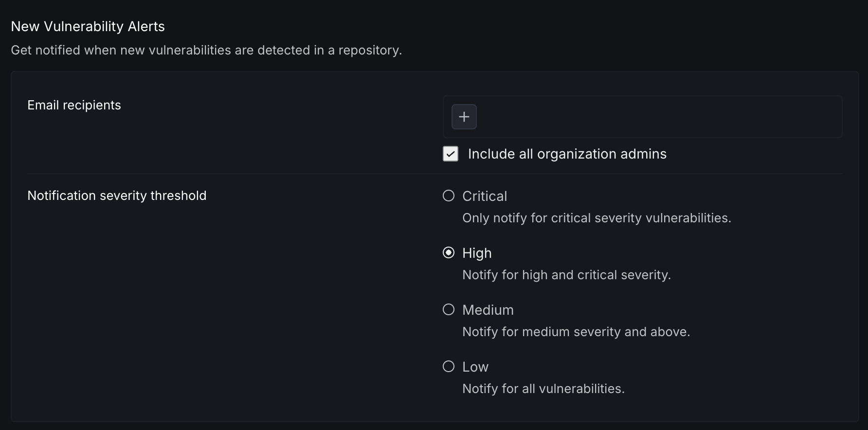Click "Notify for all vulnerabilities" description
Viewport: 868px width, 430px height.
(x=543, y=389)
